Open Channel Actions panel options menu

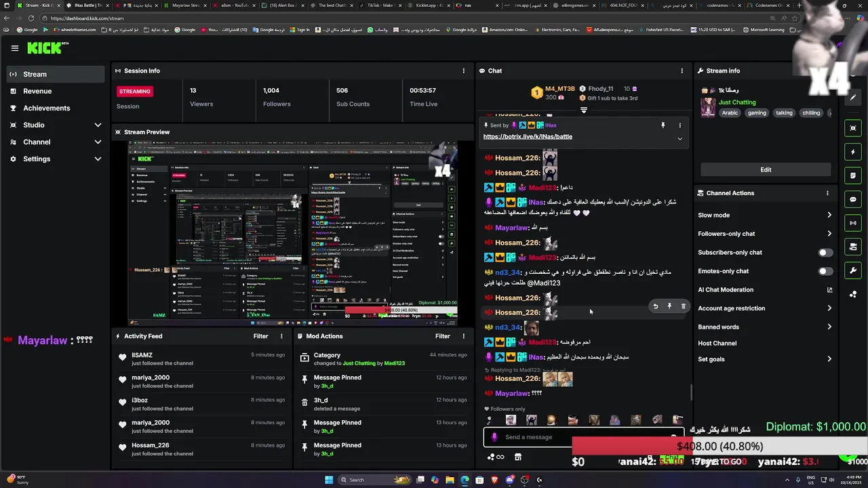point(827,193)
